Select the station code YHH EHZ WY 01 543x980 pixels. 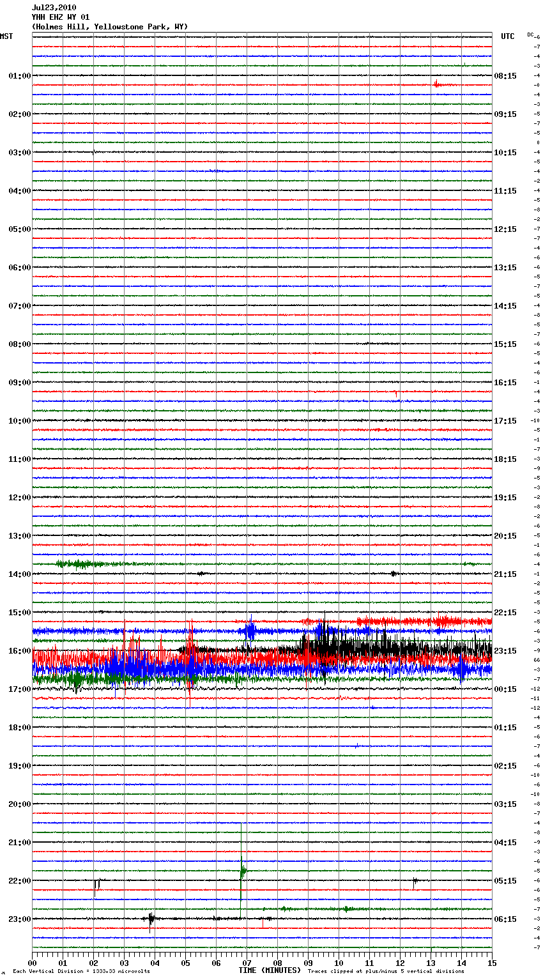tap(61, 17)
